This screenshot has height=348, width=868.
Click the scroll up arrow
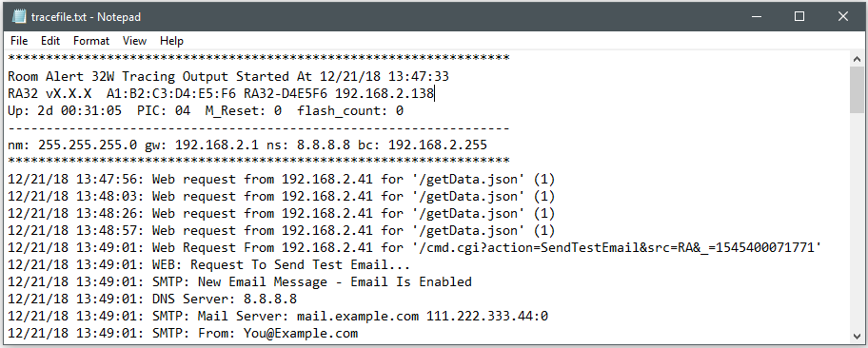[x=857, y=59]
